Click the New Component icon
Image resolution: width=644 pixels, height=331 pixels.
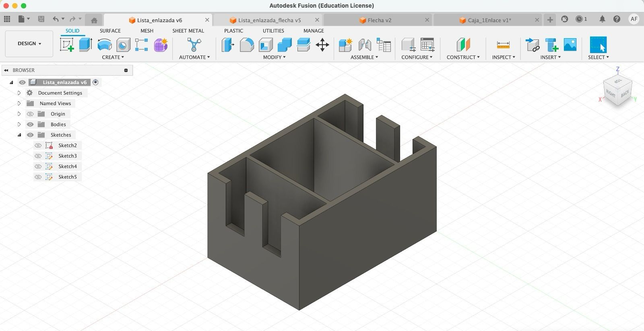[345, 45]
